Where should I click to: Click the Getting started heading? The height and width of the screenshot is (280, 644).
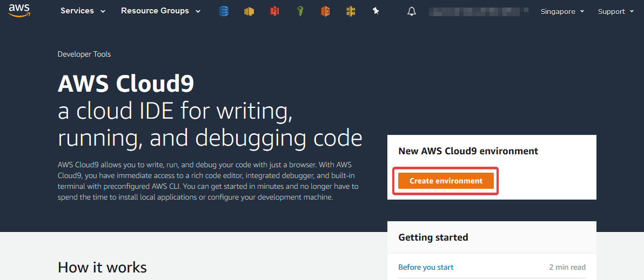[x=433, y=237]
